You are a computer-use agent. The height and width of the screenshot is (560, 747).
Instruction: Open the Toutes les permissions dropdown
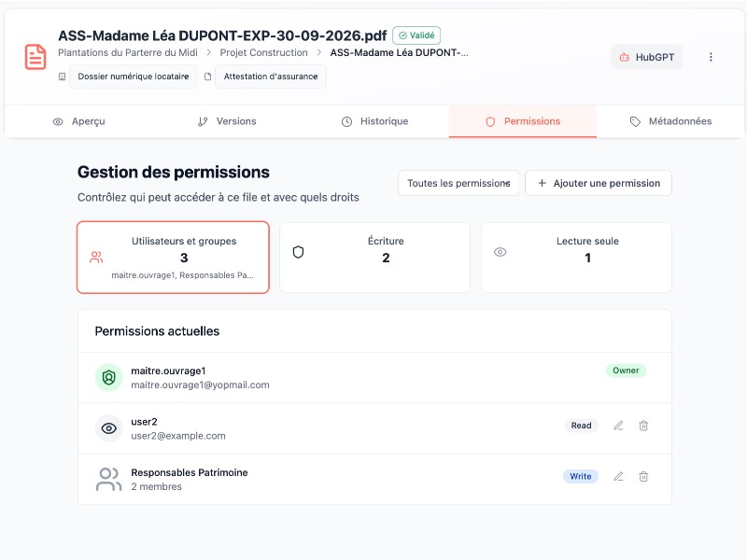point(458,183)
